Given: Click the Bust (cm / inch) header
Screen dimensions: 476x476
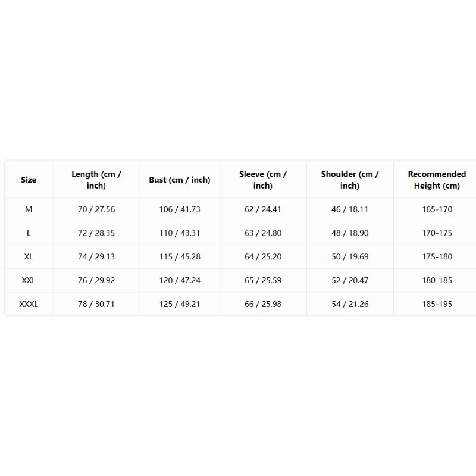Looking at the screenshot, I should [x=180, y=180].
